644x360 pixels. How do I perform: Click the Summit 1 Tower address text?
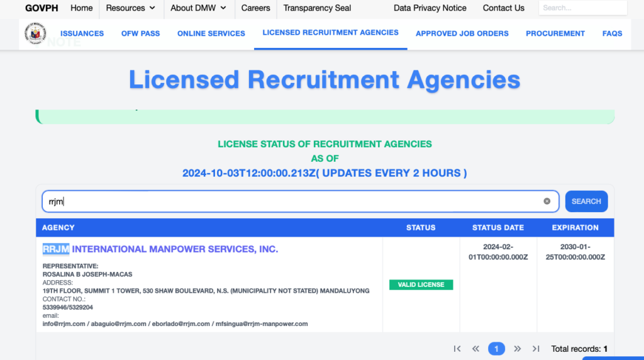point(206,291)
